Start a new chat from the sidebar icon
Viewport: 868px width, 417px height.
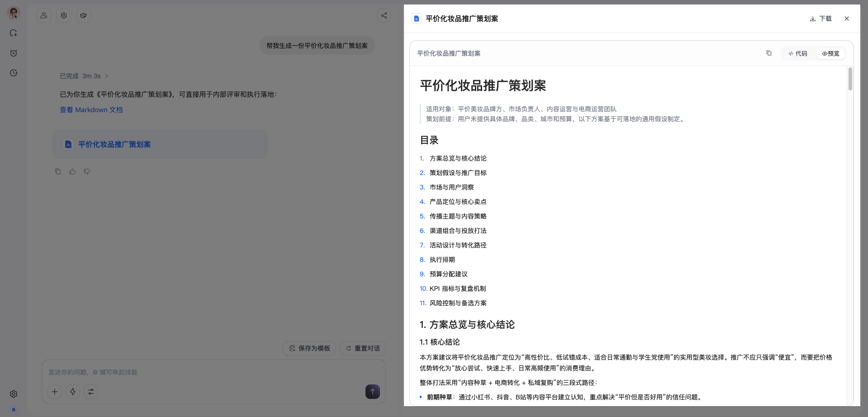(x=14, y=33)
